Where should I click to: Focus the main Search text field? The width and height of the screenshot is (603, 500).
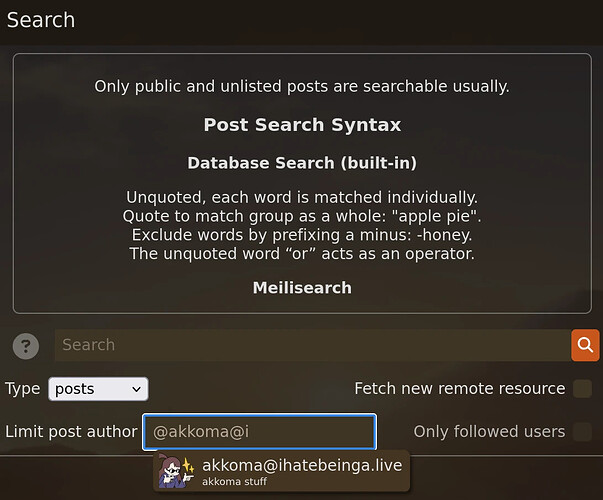tap(313, 345)
